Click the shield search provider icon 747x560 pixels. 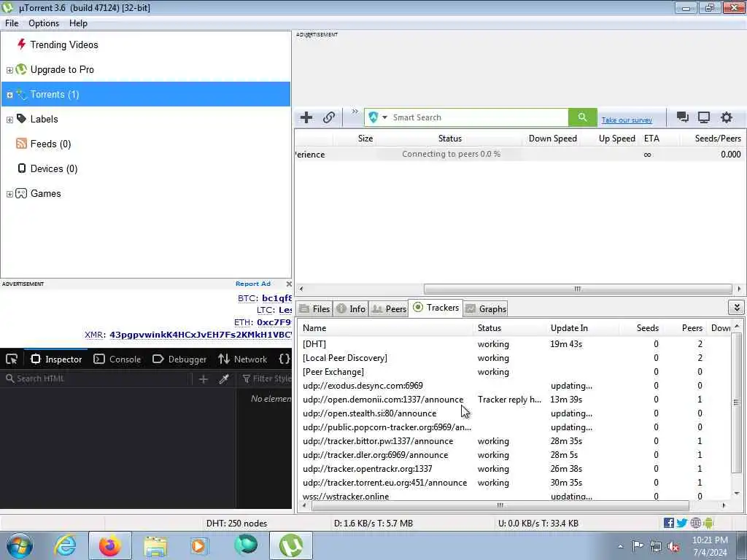(x=373, y=117)
